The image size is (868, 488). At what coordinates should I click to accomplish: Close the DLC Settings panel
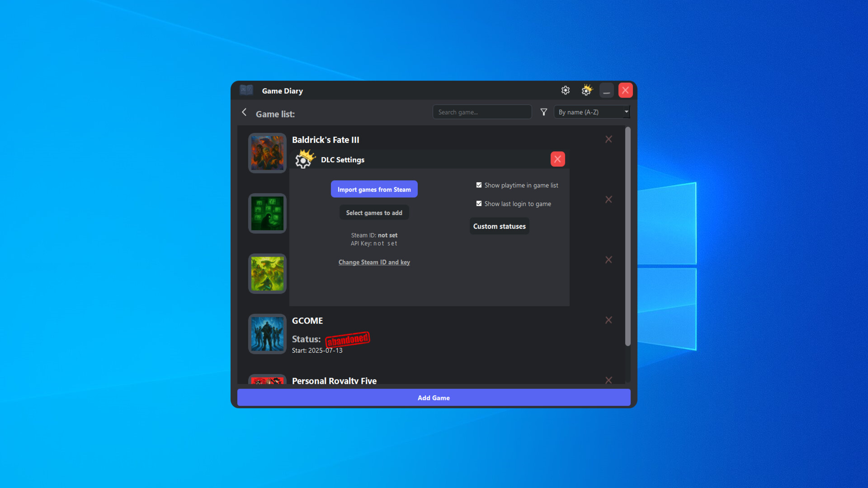(557, 159)
